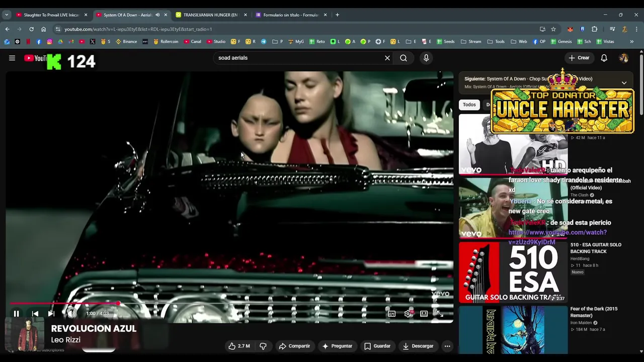Open a new browser tab
644x362 pixels.
[337, 15]
